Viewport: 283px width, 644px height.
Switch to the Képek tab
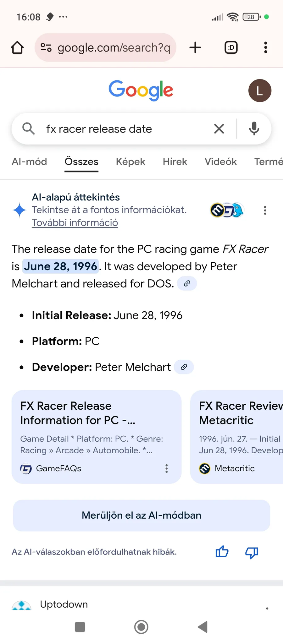coord(130,162)
